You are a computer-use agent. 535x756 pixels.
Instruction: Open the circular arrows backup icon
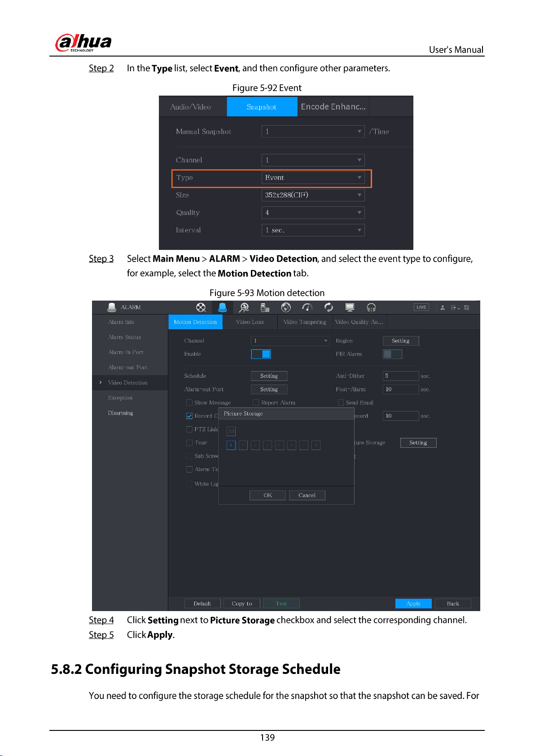pyautogui.click(x=329, y=307)
